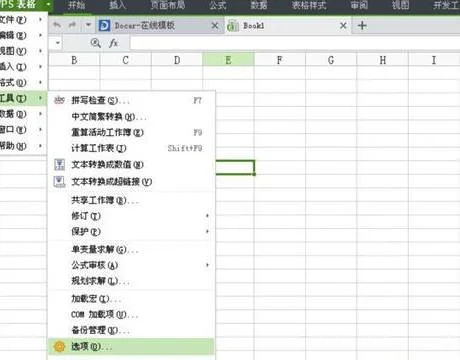
Task: Select column E header
Action: point(228,60)
